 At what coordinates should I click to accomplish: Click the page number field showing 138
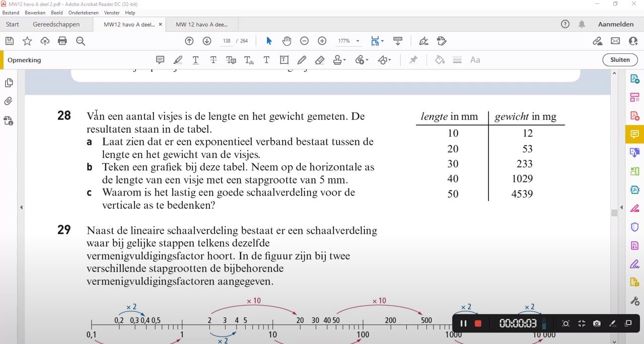227,41
